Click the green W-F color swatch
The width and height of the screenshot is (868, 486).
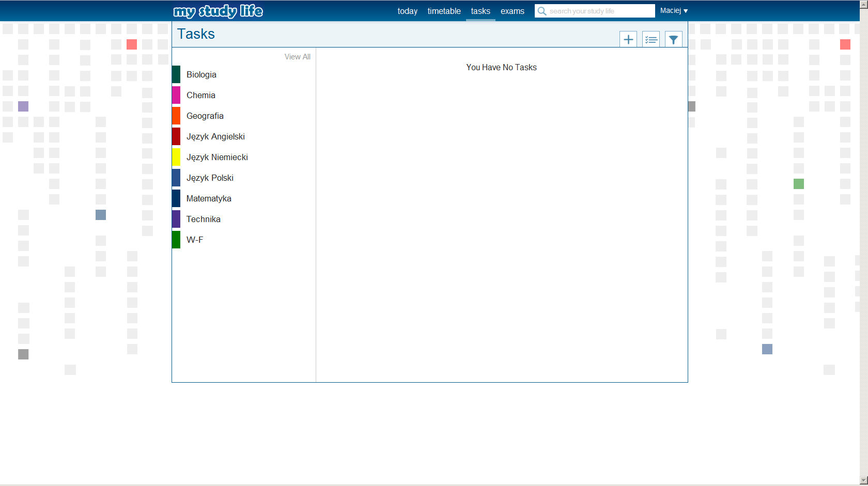176,240
